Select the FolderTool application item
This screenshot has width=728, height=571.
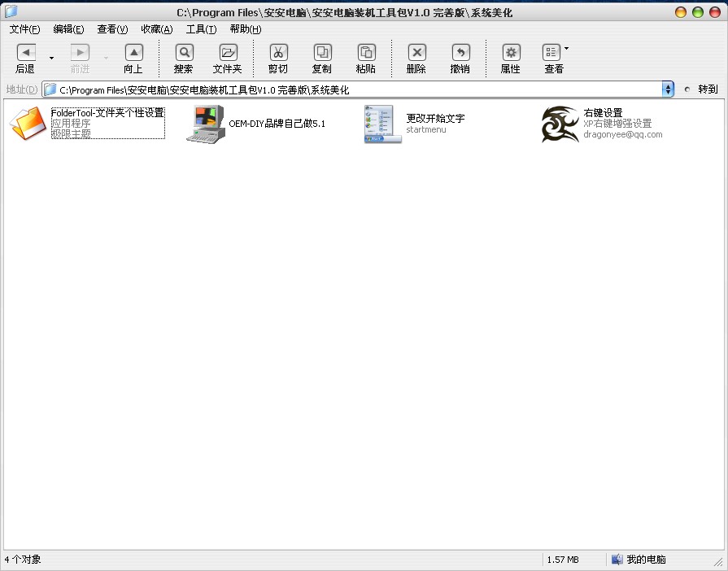pyautogui.click(x=28, y=124)
